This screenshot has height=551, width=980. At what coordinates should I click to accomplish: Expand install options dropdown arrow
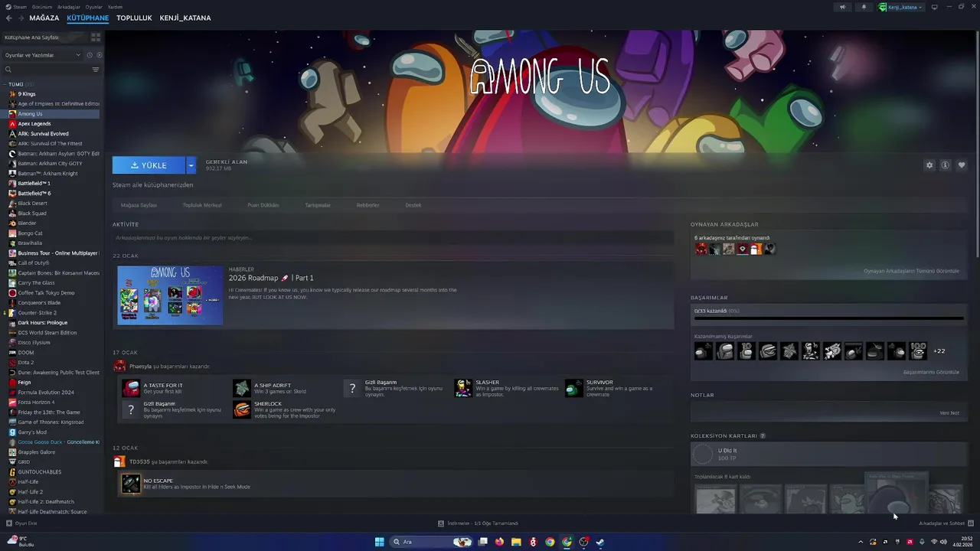pyautogui.click(x=191, y=165)
